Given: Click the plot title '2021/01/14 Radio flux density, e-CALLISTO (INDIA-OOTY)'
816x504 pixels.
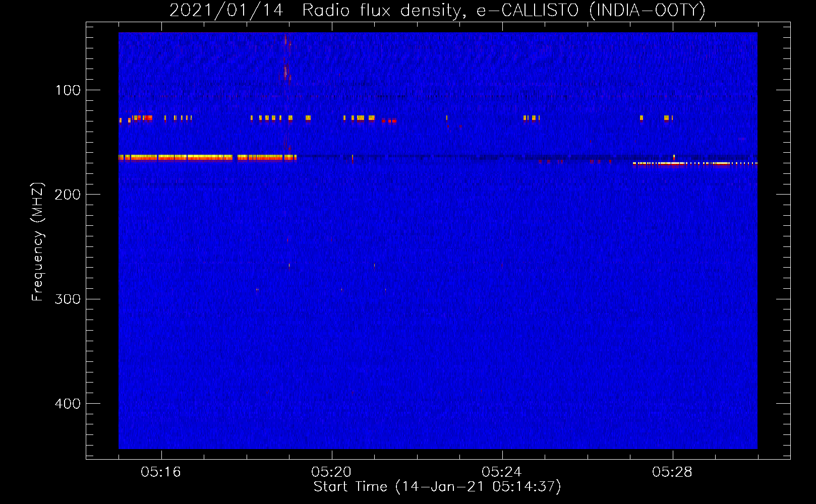Looking at the screenshot, I should (437, 10).
